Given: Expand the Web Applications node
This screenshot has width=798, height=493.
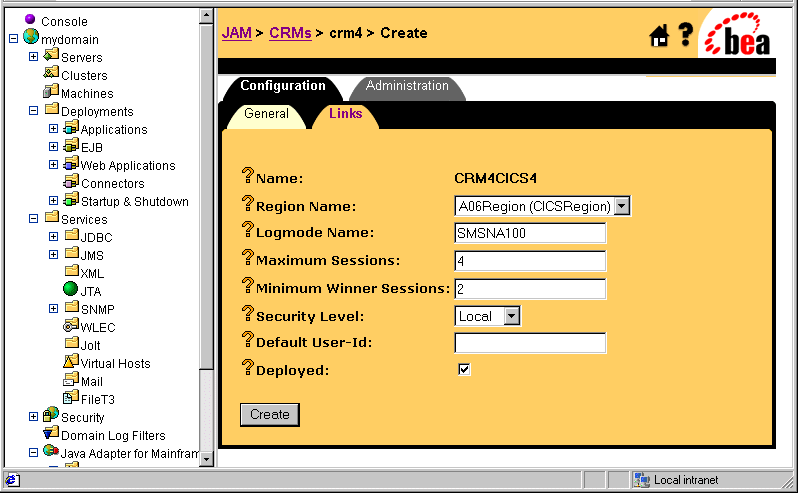Looking at the screenshot, I should point(53,164).
